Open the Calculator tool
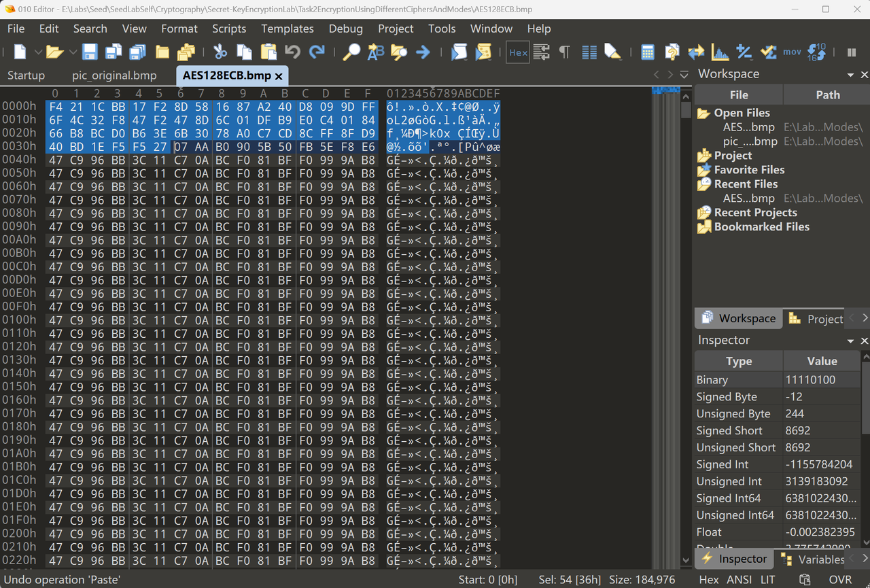The image size is (870, 588). (647, 52)
